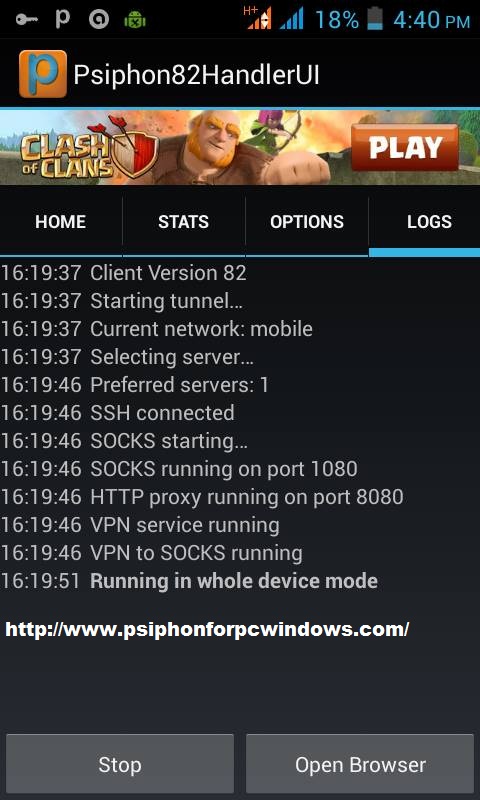Tap the circled 'a' notification icon
The image size is (480, 800).
[x=98, y=19]
